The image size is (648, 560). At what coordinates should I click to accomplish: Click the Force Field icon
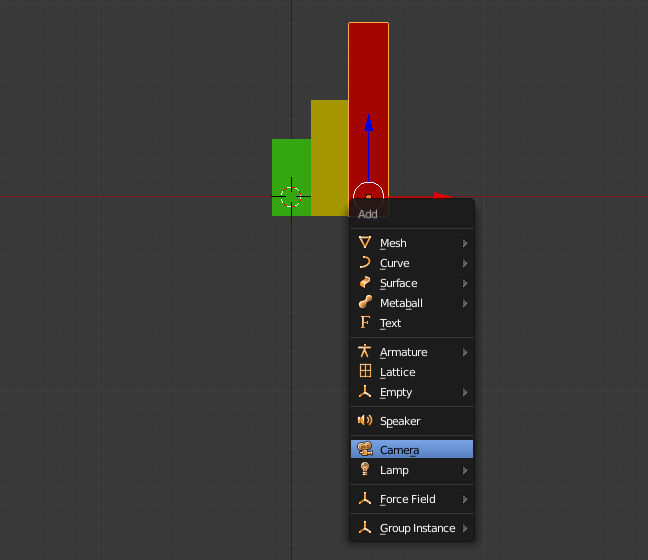[x=365, y=498]
